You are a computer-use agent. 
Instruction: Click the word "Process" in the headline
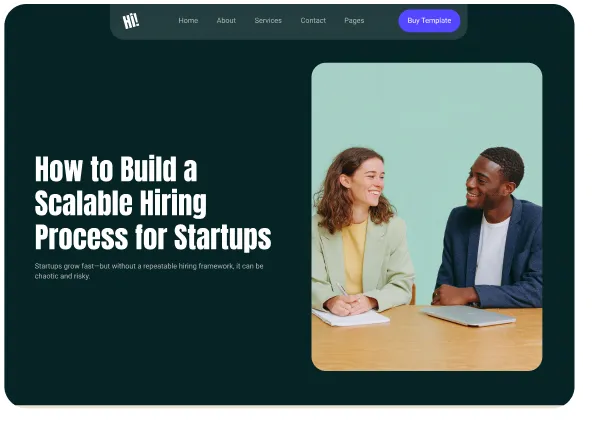coord(82,237)
